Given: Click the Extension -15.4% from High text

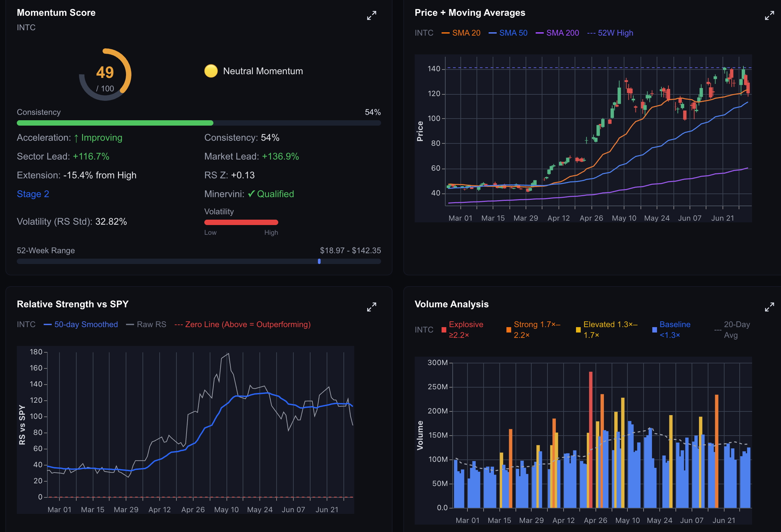Looking at the screenshot, I should coord(77,175).
